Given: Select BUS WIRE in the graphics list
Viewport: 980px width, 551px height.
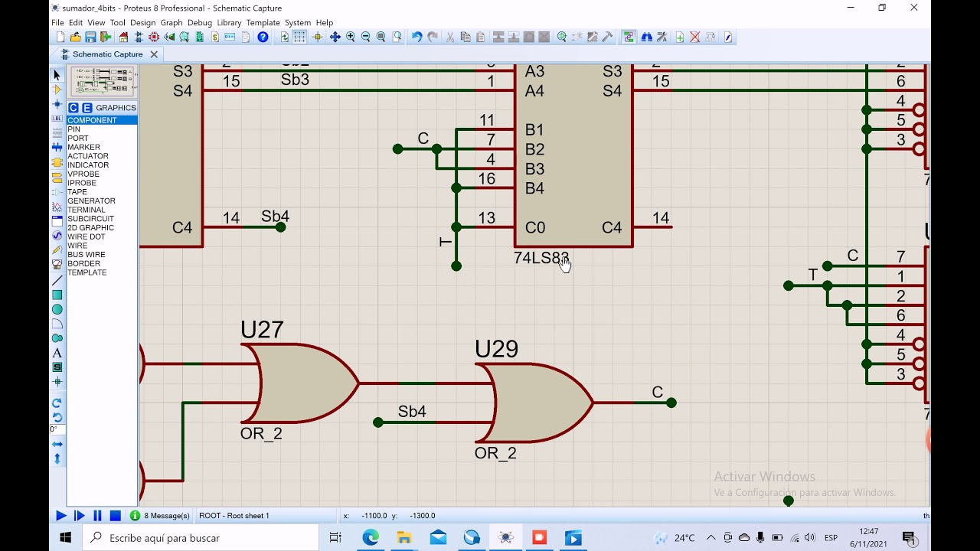Looking at the screenshot, I should point(102,255).
